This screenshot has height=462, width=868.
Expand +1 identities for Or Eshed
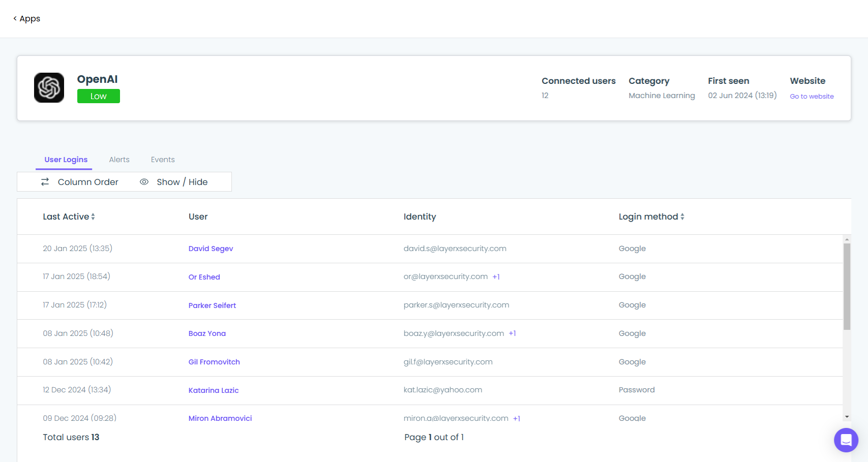(496, 277)
